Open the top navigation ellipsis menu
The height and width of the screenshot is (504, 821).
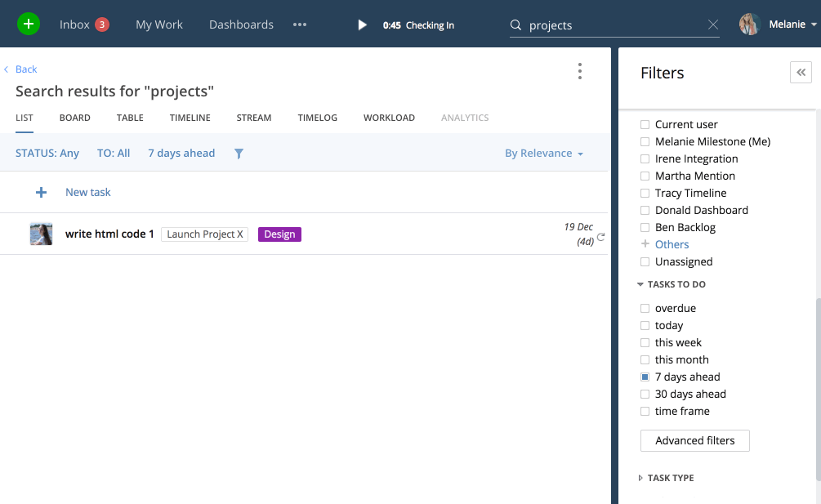(x=300, y=25)
